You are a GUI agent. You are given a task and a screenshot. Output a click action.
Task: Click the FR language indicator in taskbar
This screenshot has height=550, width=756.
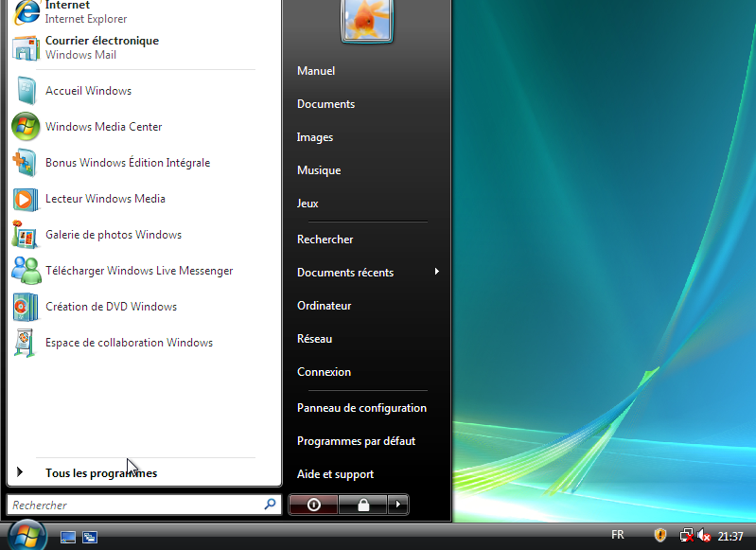tap(618, 536)
